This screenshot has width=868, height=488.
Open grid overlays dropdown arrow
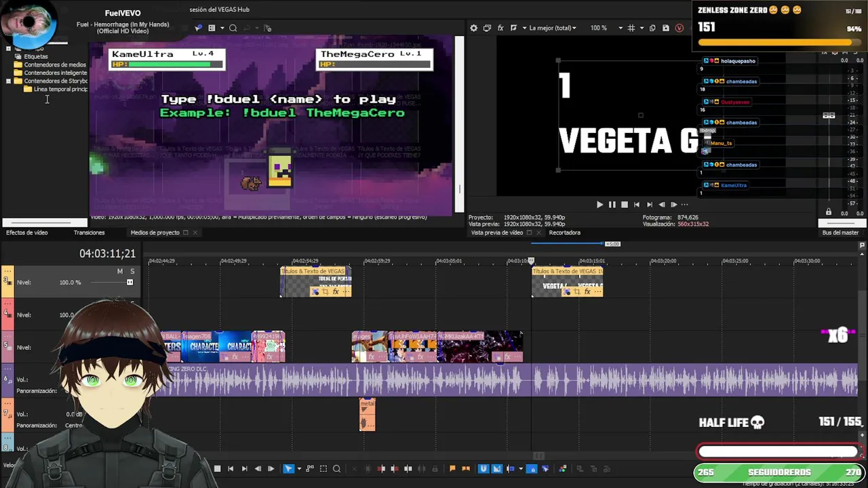click(641, 28)
